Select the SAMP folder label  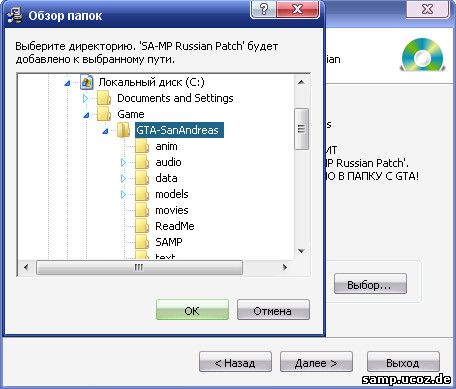point(169,242)
